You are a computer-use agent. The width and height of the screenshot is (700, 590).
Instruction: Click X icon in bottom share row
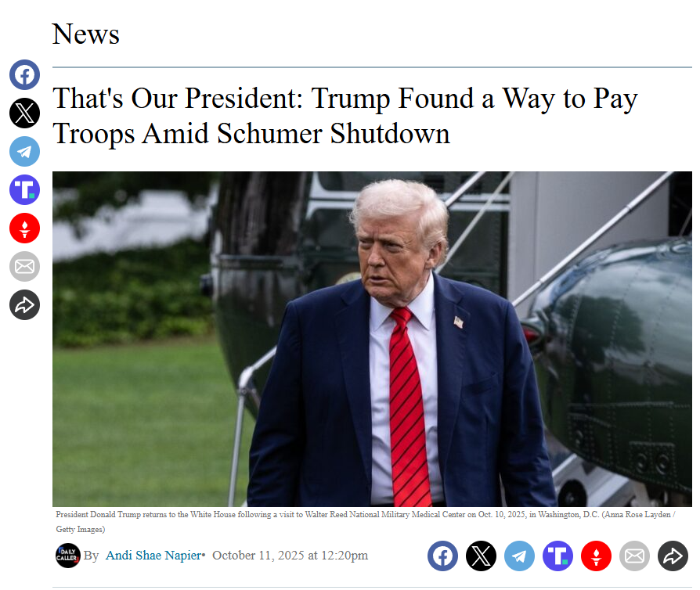[481, 556]
